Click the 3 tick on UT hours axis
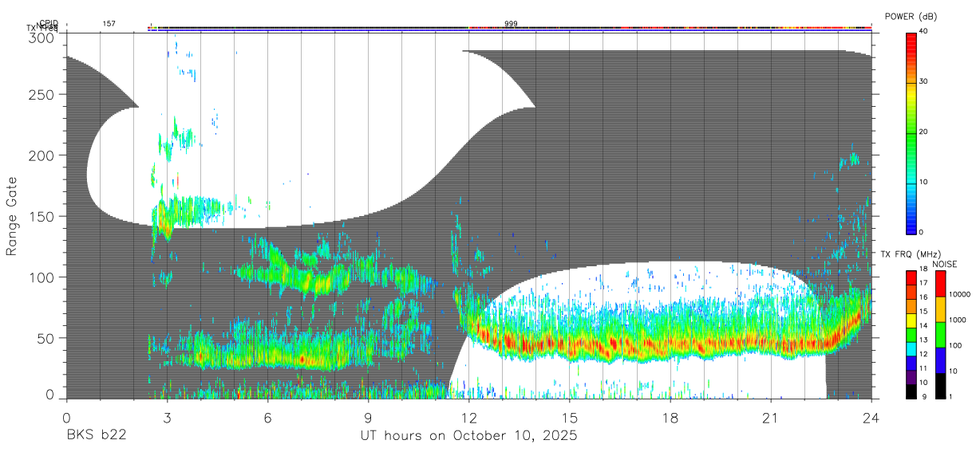This screenshot has width=980, height=452. [x=167, y=418]
